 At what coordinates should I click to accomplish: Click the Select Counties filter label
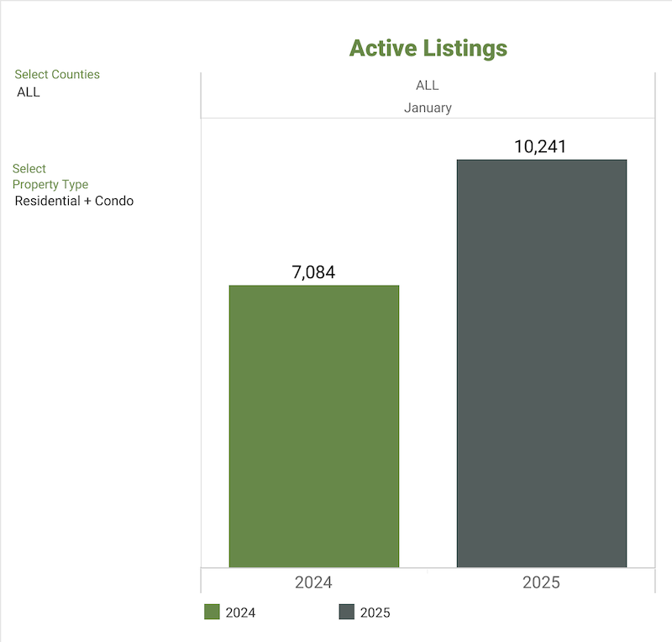coord(57,75)
